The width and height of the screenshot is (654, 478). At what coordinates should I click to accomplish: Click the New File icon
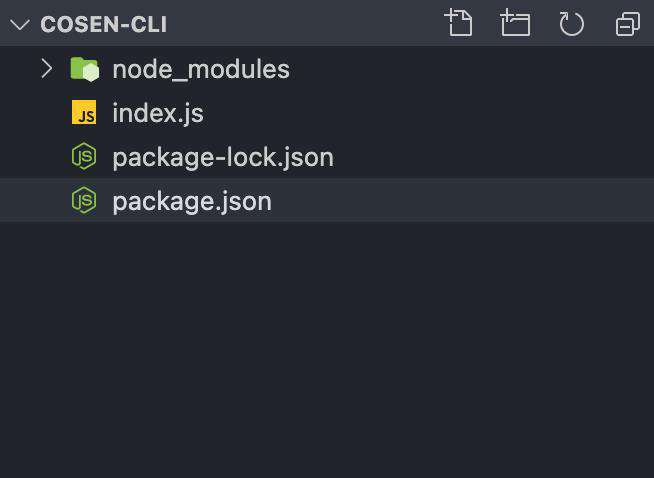tap(459, 23)
